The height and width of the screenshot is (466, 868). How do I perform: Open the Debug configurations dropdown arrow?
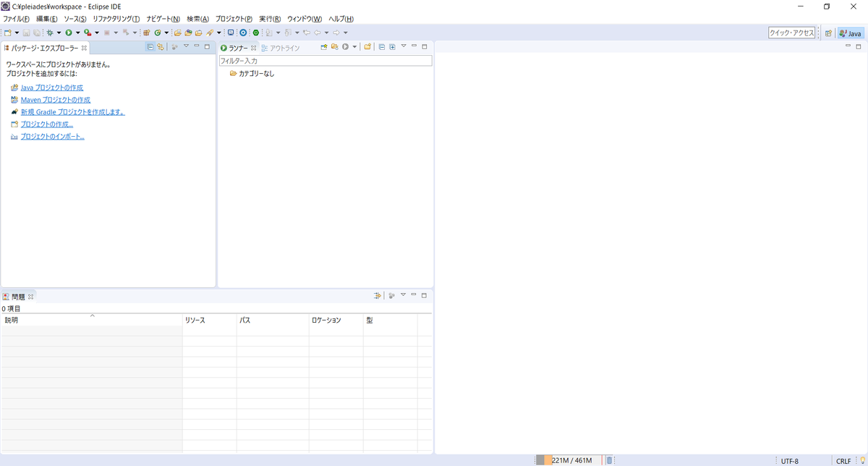59,33
